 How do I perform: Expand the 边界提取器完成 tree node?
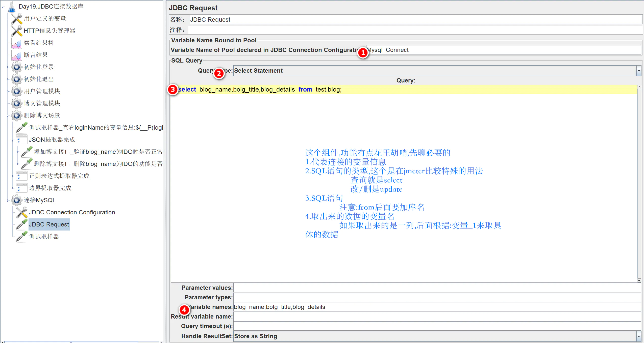[13, 188]
